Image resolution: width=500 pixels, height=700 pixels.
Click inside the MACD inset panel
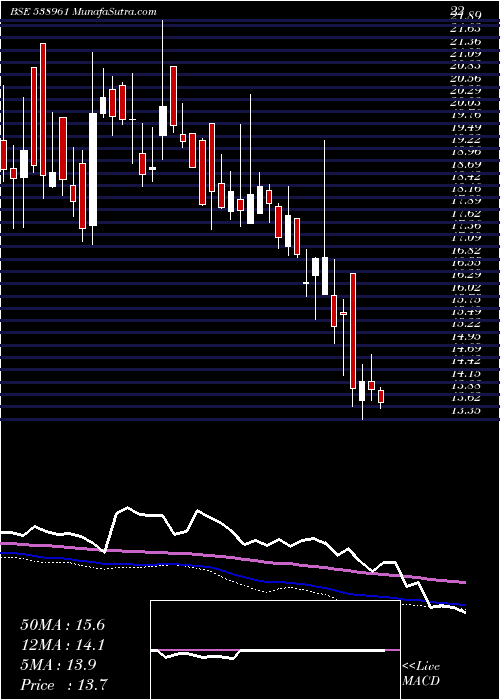(x=275, y=650)
